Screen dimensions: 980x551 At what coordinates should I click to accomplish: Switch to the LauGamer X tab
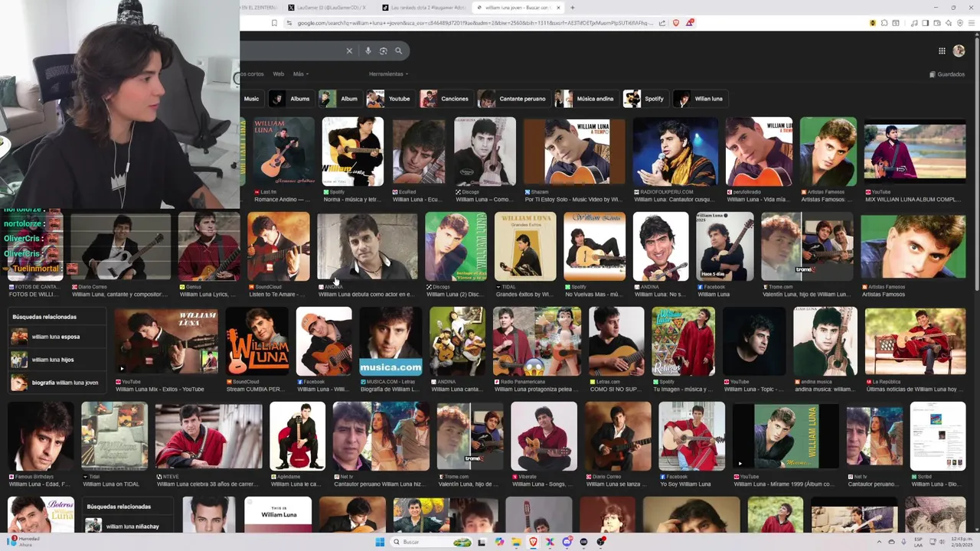coord(329,8)
